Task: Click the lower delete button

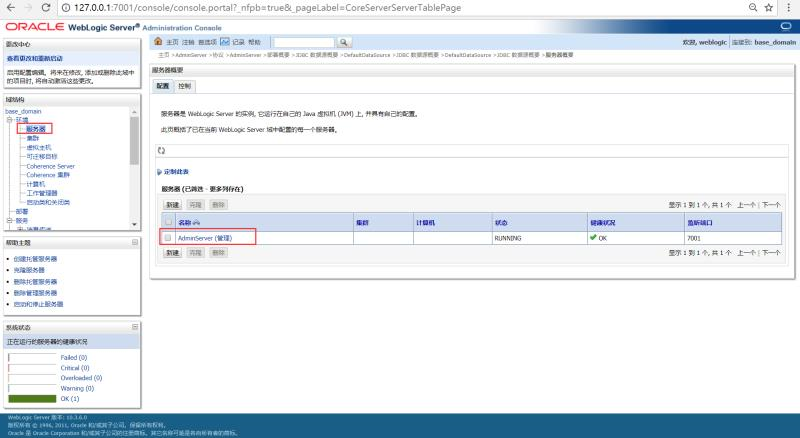Action: [x=218, y=253]
